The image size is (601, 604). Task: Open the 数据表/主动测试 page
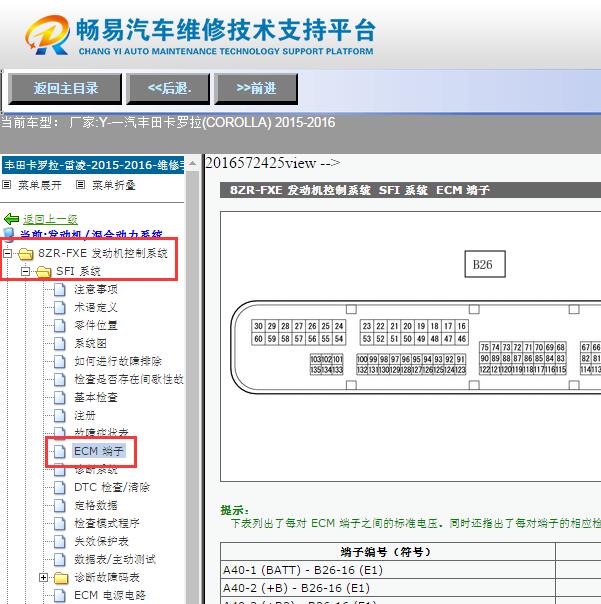click(x=115, y=559)
